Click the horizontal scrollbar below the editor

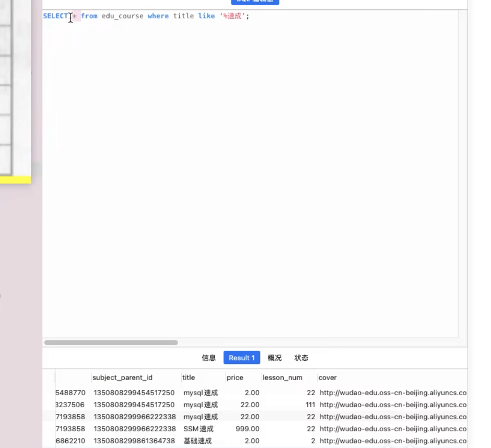[x=112, y=343]
